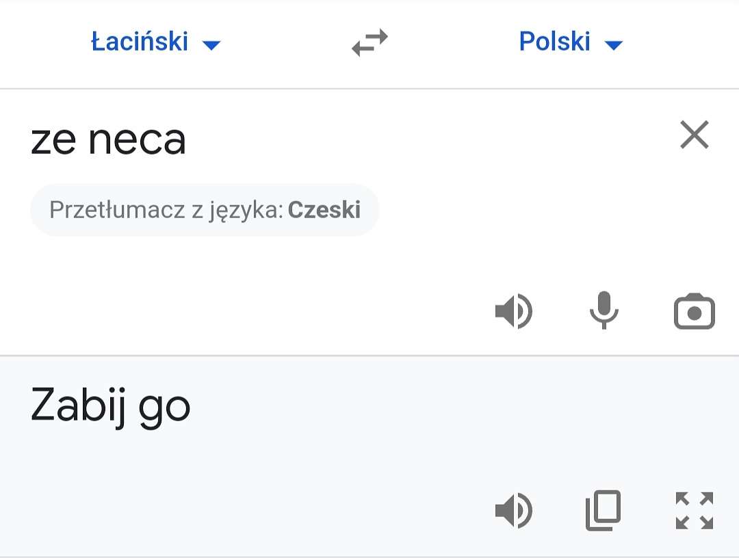Open the Polski target language dropdown
The height and width of the screenshot is (560, 739).
point(571,42)
